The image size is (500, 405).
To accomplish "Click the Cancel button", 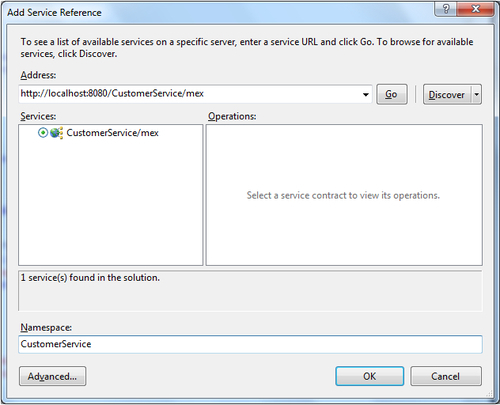I will 446,376.
